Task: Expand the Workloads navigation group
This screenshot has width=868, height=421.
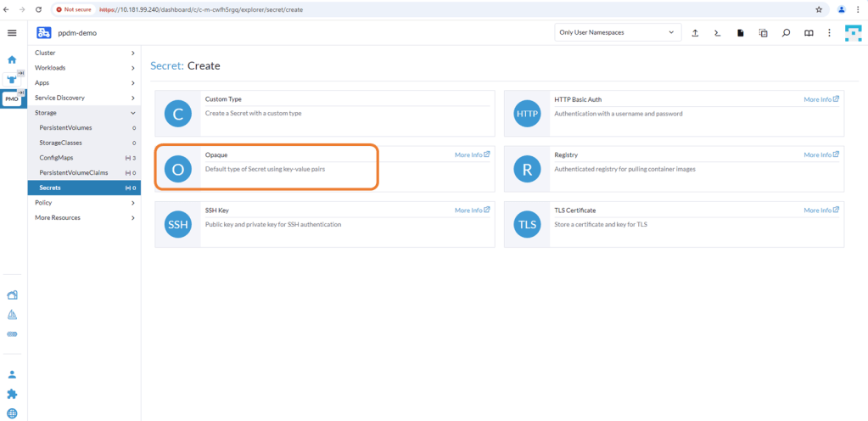Action: pyautogui.click(x=84, y=68)
